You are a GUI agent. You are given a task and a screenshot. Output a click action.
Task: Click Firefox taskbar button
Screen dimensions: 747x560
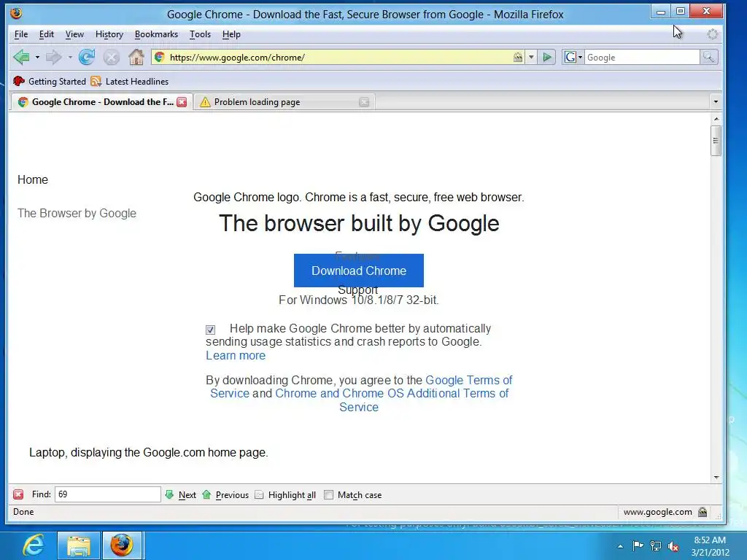pyautogui.click(x=122, y=545)
